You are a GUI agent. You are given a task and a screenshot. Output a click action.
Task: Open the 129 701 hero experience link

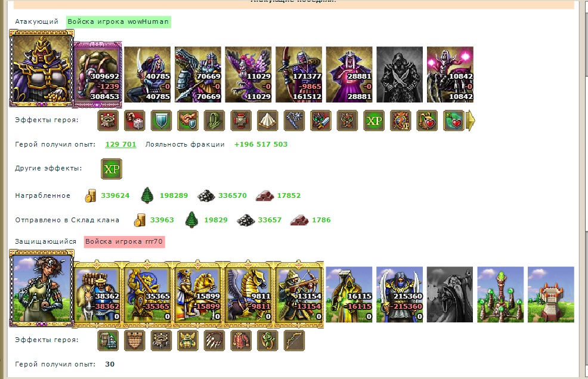pos(120,144)
